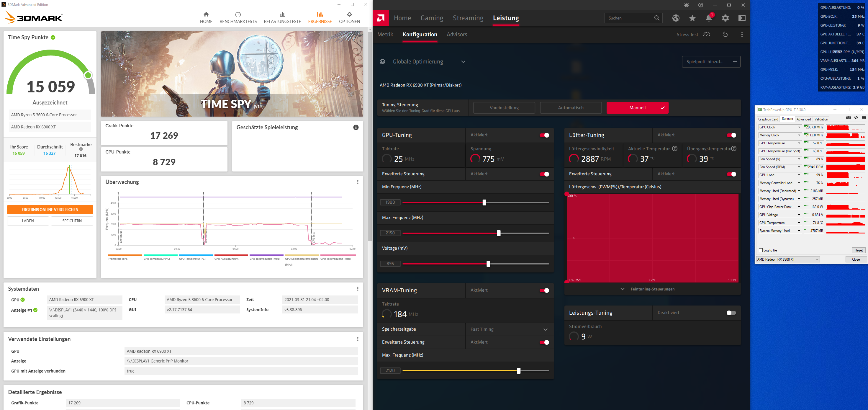This screenshot has width=868, height=410.
Task: Open the BENCHMARKTESTS tab in 3DMark
Action: [238, 17]
